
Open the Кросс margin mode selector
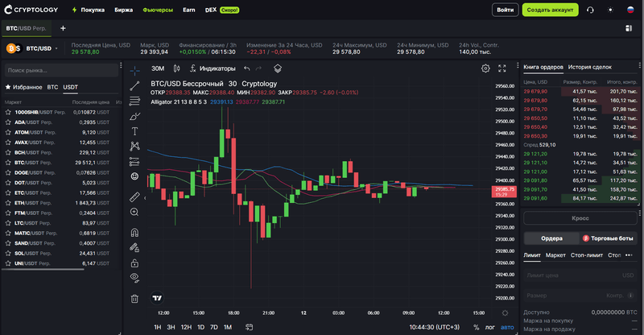click(x=580, y=218)
